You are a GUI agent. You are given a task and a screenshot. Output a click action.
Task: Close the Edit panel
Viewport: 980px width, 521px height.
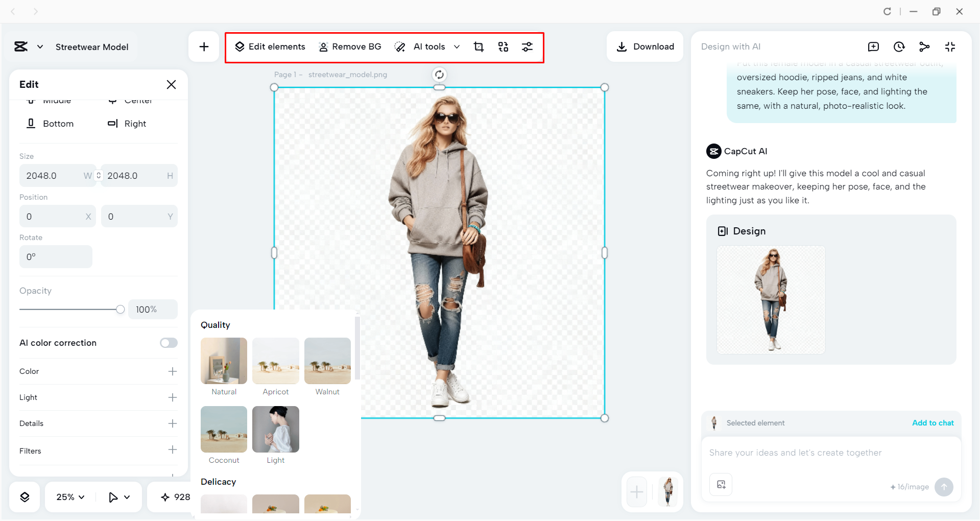[x=171, y=85]
